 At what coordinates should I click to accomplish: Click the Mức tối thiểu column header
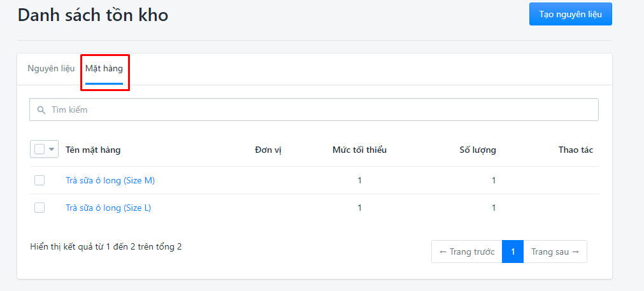click(x=359, y=150)
